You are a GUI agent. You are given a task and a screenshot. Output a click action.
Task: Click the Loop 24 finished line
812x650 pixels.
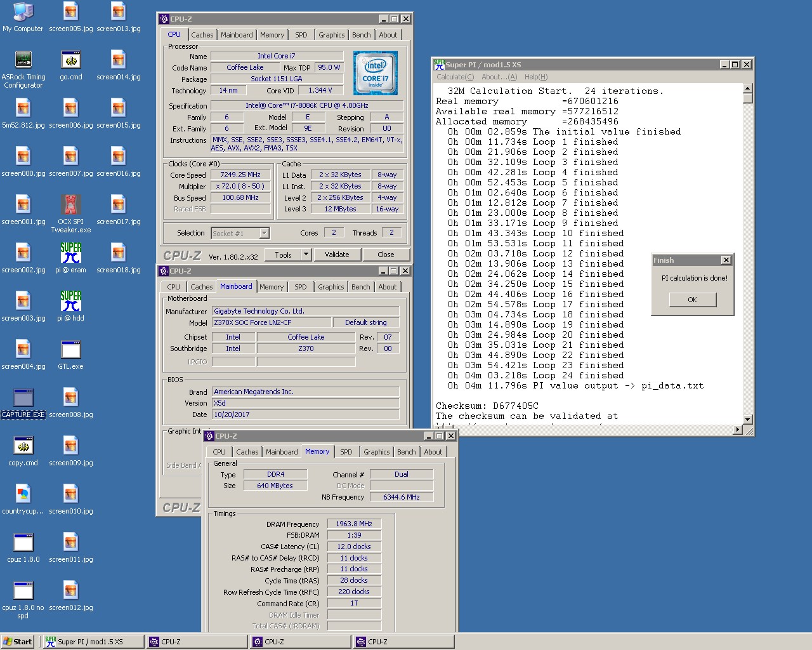(x=535, y=375)
